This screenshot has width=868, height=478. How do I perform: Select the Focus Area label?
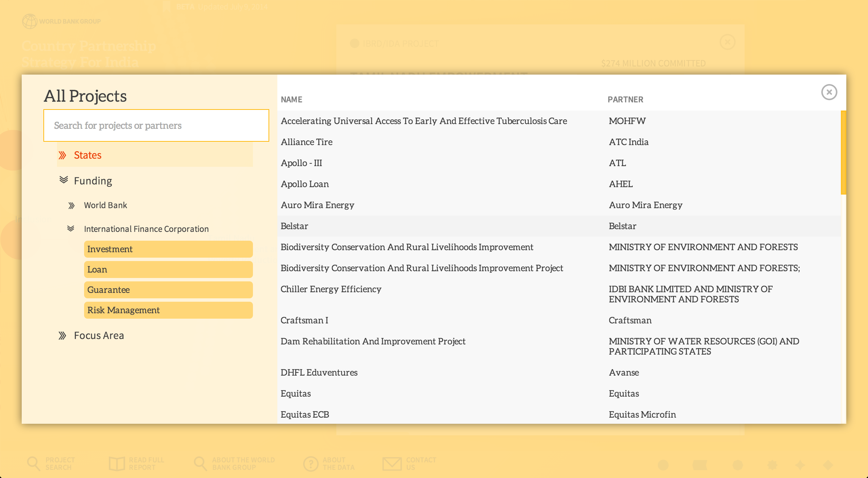coord(99,336)
